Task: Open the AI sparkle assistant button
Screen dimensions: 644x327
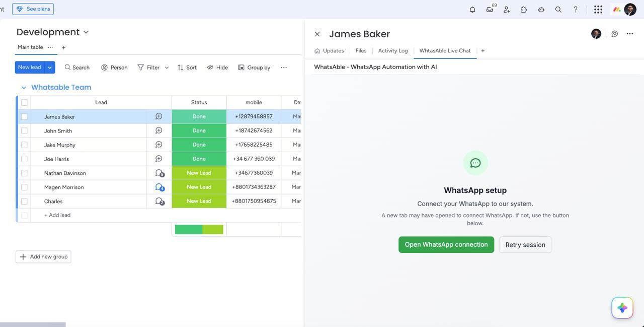Action: (622, 307)
